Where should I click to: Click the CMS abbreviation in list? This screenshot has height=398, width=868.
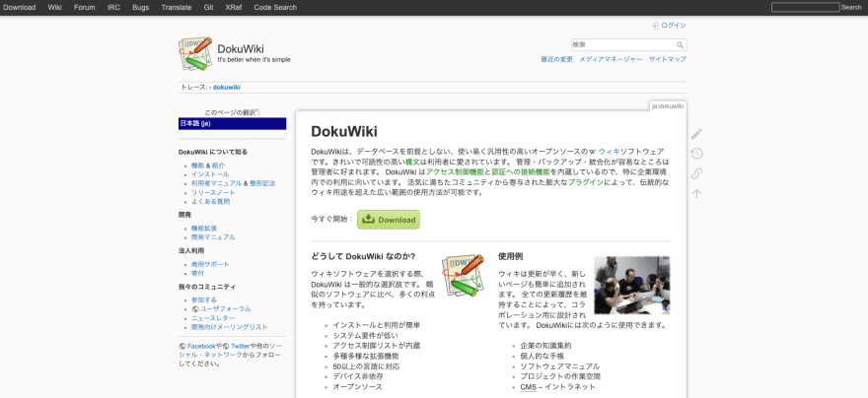tap(529, 387)
